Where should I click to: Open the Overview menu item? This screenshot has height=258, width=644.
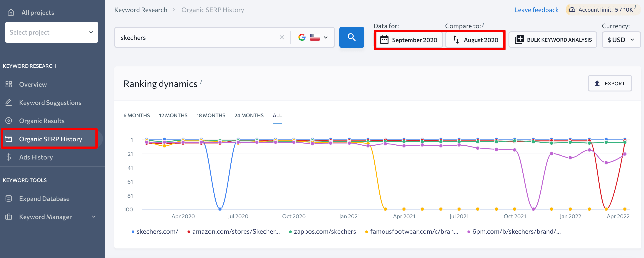pos(33,84)
